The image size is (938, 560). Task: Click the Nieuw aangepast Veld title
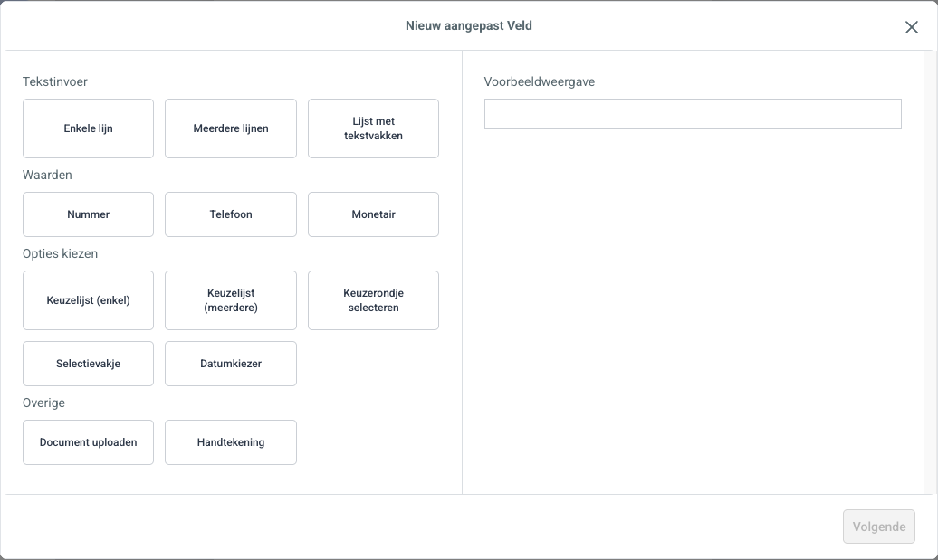(x=468, y=25)
